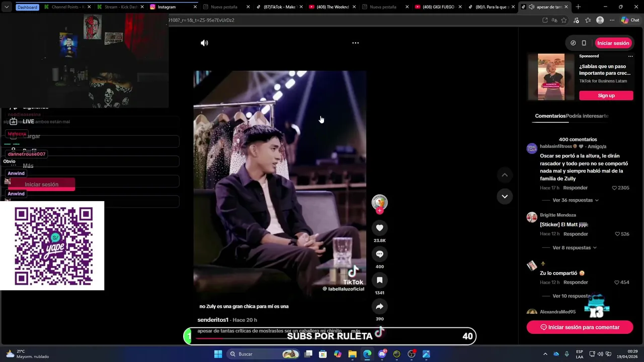Open hablasinfiltross profile name
Image resolution: width=644 pixels, height=362 pixels.
click(x=556, y=147)
